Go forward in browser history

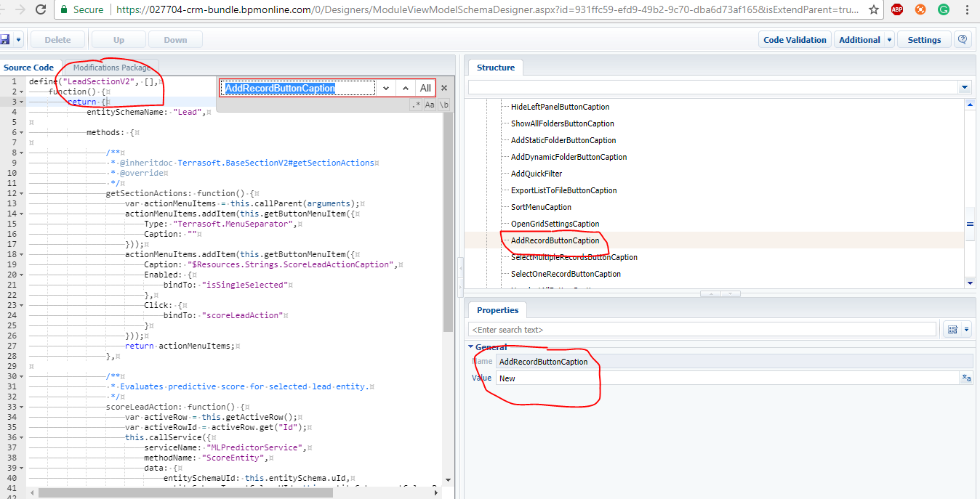tap(19, 10)
